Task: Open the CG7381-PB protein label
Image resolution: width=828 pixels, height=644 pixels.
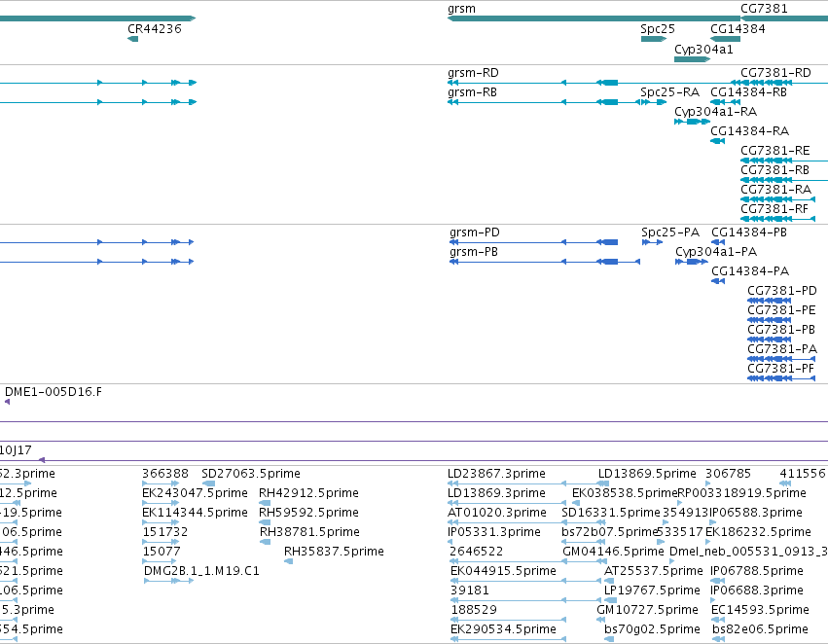Action: click(781, 330)
